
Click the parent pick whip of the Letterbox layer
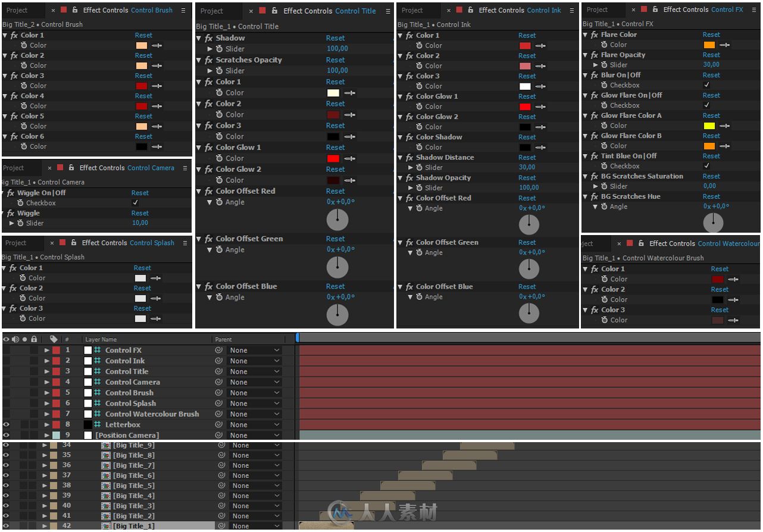coord(219,425)
